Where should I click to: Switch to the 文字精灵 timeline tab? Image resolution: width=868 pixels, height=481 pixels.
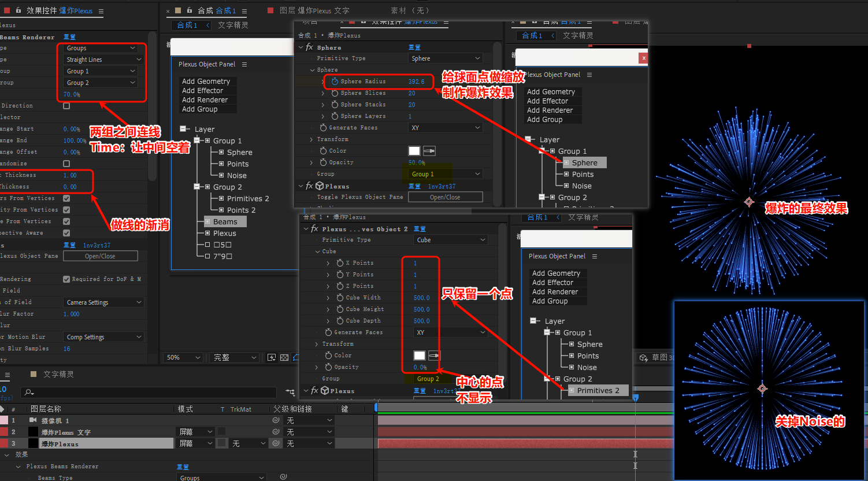[58, 375]
